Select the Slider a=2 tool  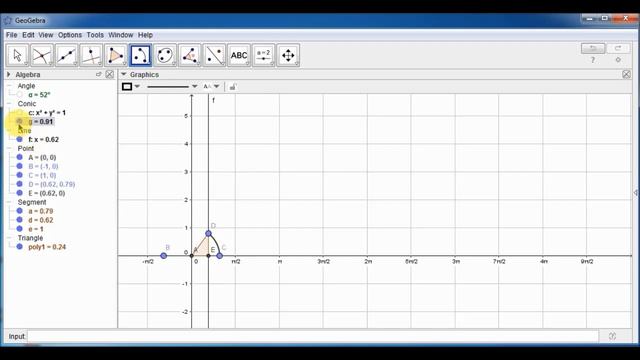(x=263, y=55)
